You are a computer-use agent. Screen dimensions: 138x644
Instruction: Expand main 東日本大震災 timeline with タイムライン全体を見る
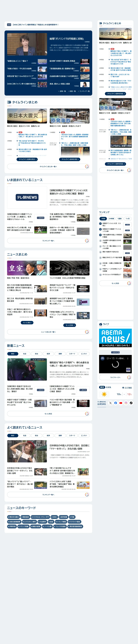27,159
